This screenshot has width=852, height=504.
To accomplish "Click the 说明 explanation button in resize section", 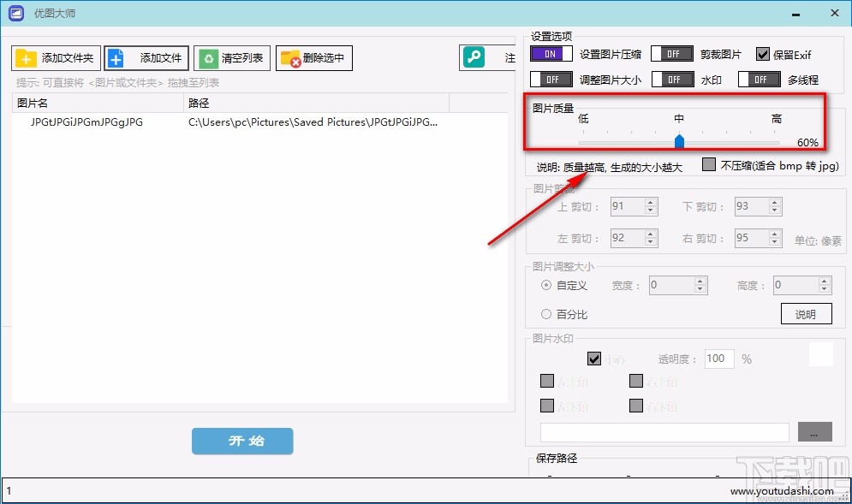I will point(806,313).
